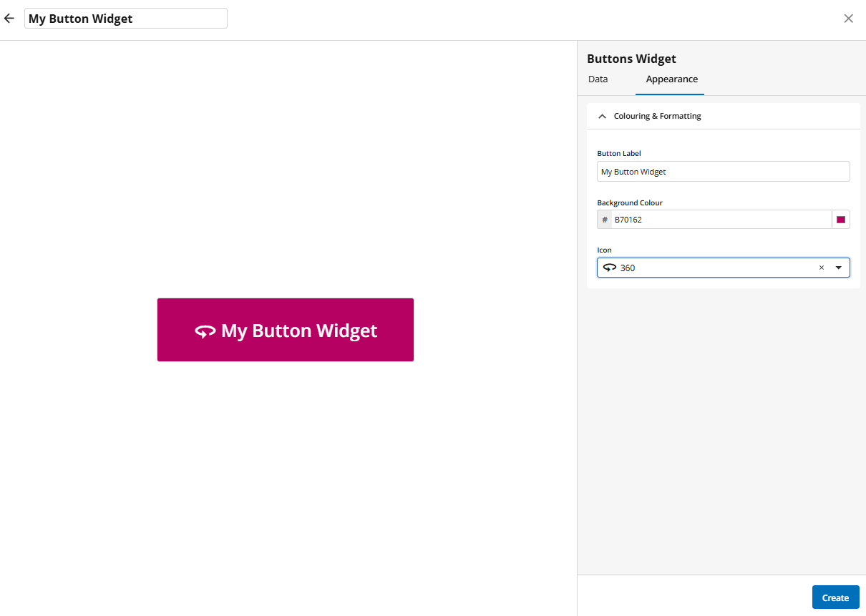Click the Button Label caption
866x616 pixels.
click(x=619, y=154)
